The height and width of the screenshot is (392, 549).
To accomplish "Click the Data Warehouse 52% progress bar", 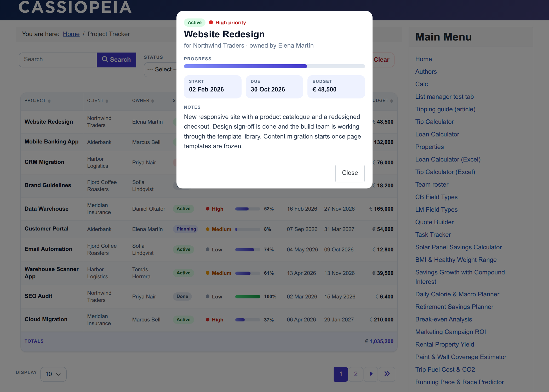I will coord(248,209).
